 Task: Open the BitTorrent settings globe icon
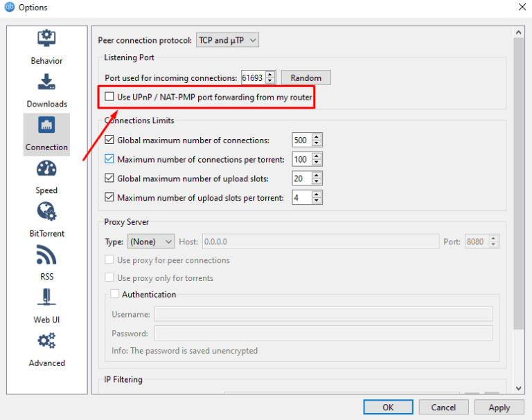(x=46, y=211)
